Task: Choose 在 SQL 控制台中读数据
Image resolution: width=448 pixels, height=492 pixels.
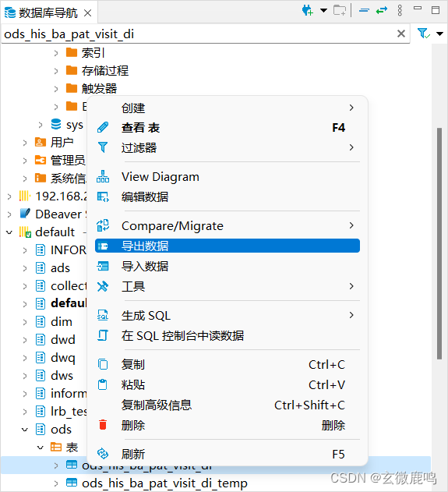Action: [228, 335]
